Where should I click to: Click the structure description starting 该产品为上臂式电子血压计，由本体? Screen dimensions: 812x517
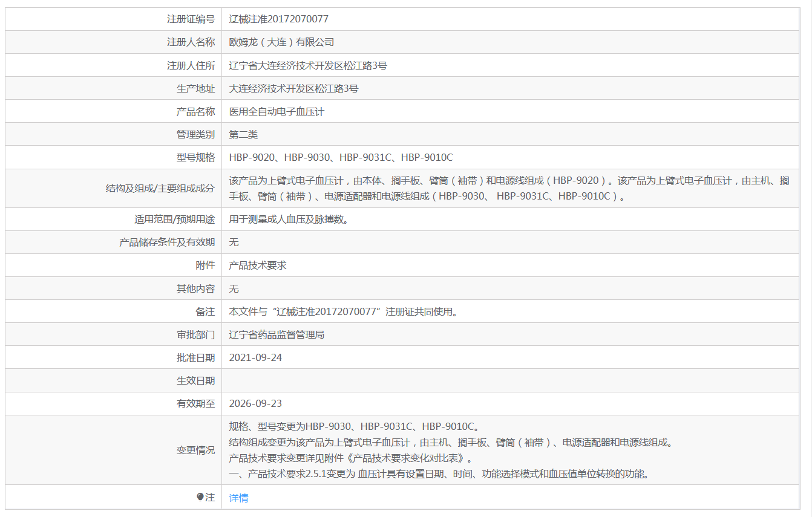(x=509, y=188)
